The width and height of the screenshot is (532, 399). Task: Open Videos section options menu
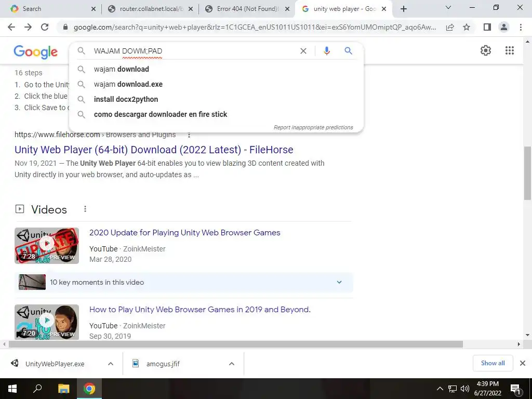85,209
